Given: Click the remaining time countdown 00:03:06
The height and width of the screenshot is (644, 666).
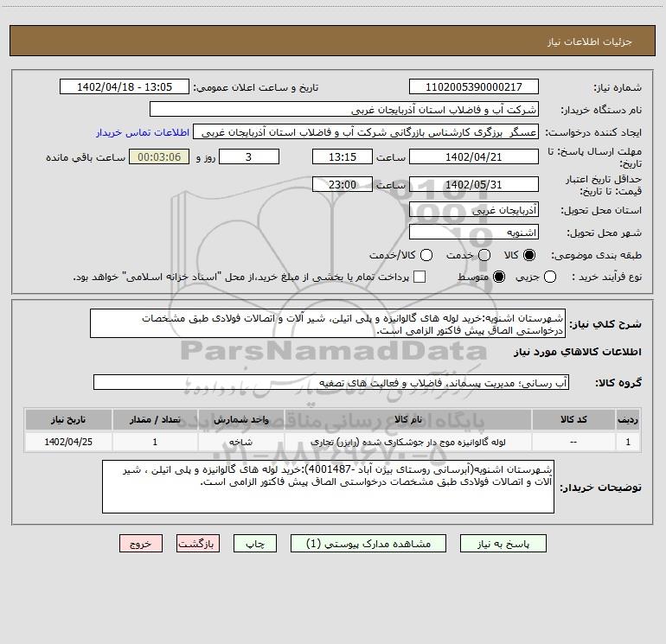Looking at the screenshot, I should click(159, 156).
